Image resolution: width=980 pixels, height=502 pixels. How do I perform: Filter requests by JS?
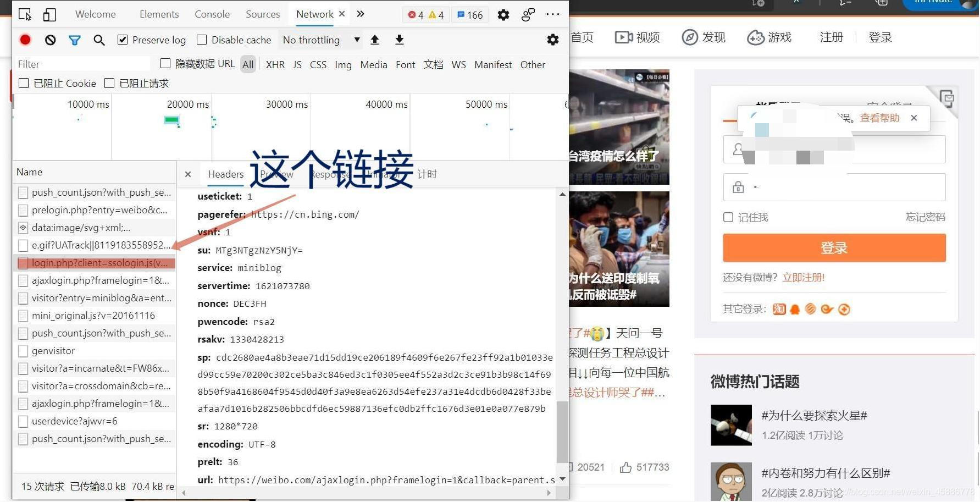(297, 64)
